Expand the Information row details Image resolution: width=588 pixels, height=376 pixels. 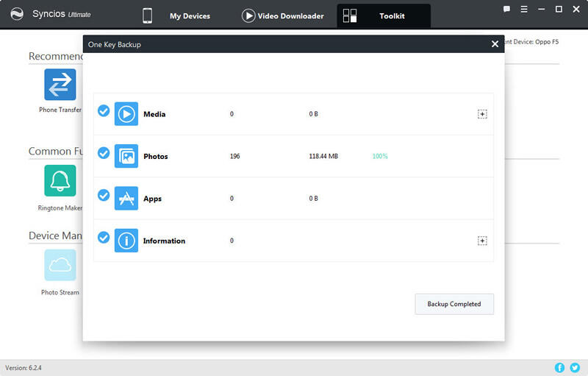(x=482, y=241)
